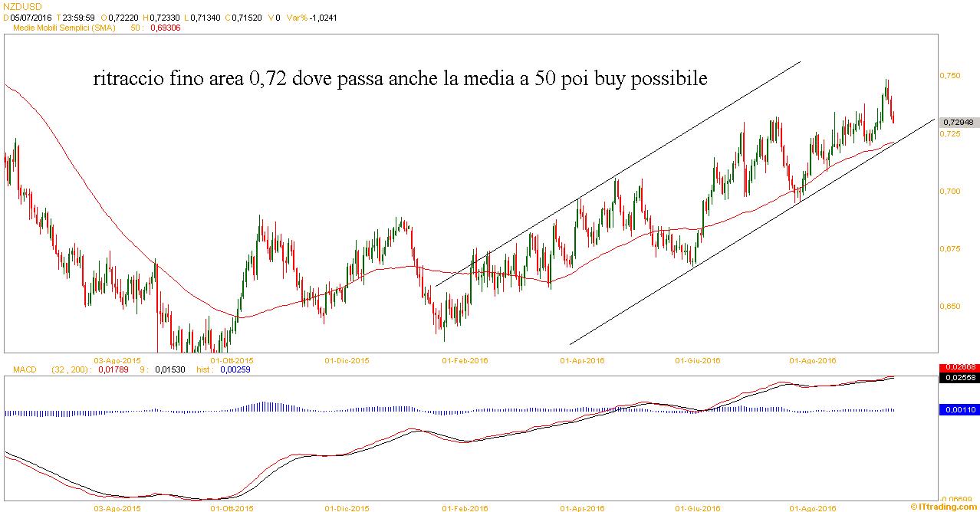Click the current price tag 0,72948
Image resolution: width=980 pixels, height=512 pixels.
click(x=958, y=122)
